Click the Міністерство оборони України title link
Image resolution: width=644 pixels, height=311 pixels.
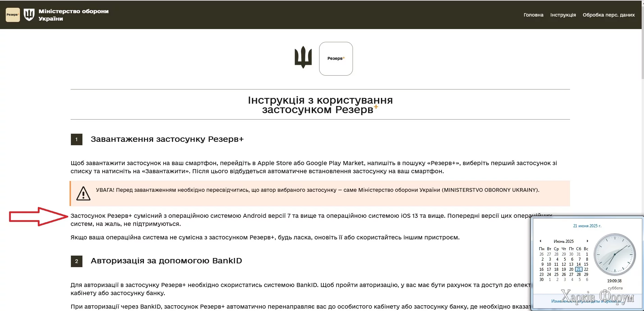tap(74, 15)
